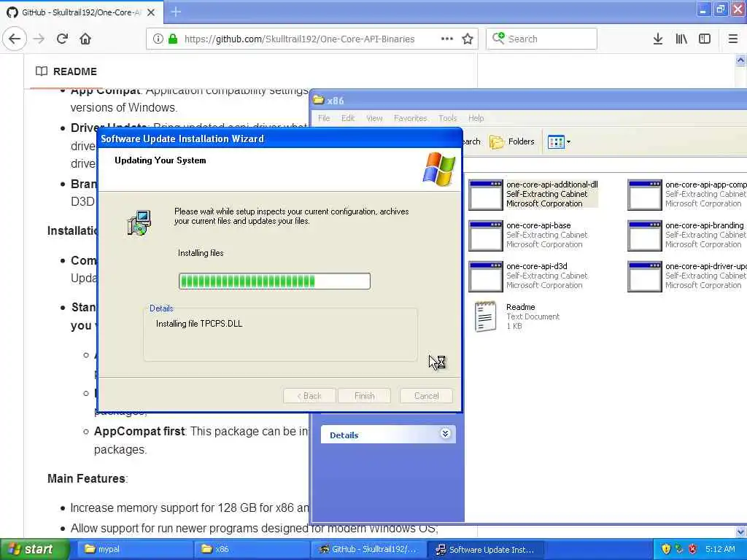747x560 pixels.
Task: Click the Search field in browser
Action: (x=542, y=39)
